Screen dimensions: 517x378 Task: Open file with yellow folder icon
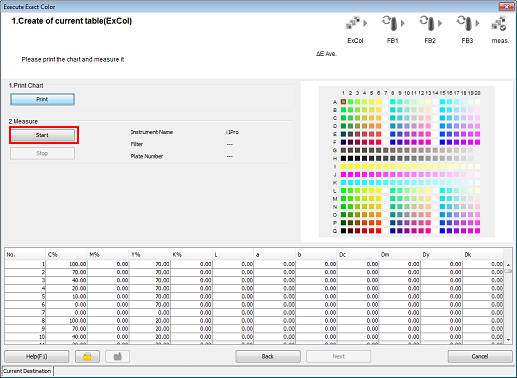(87, 356)
